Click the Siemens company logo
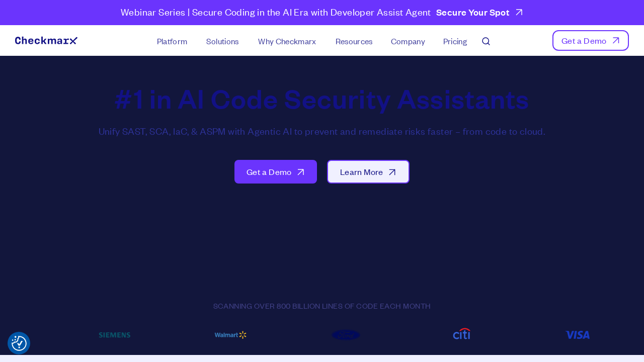The image size is (644, 362). 114,334
